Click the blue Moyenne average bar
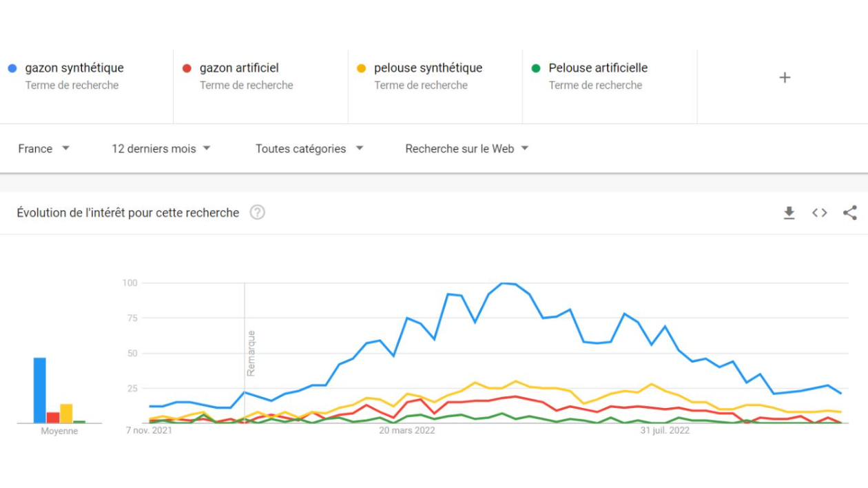Image resolution: width=868 pixels, height=488 pixels. pyautogui.click(x=40, y=390)
